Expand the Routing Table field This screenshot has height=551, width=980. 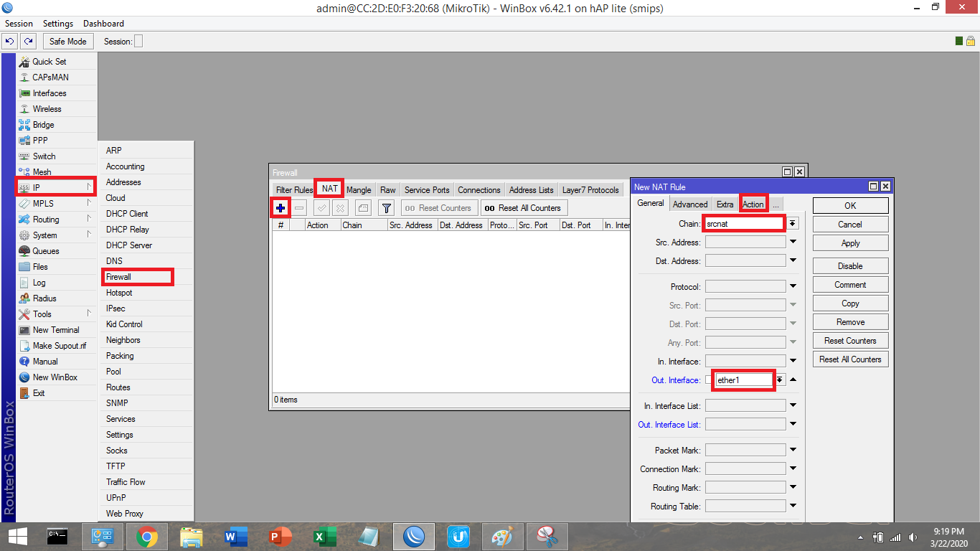click(793, 507)
